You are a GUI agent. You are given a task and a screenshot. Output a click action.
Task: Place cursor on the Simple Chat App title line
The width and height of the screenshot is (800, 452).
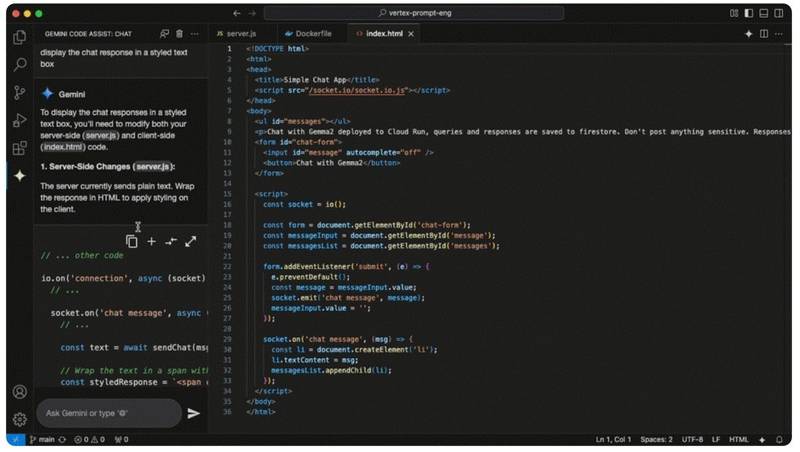point(317,80)
